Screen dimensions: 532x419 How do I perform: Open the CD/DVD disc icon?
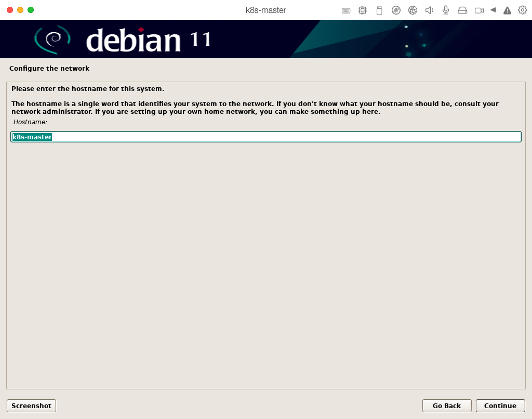(396, 10)
